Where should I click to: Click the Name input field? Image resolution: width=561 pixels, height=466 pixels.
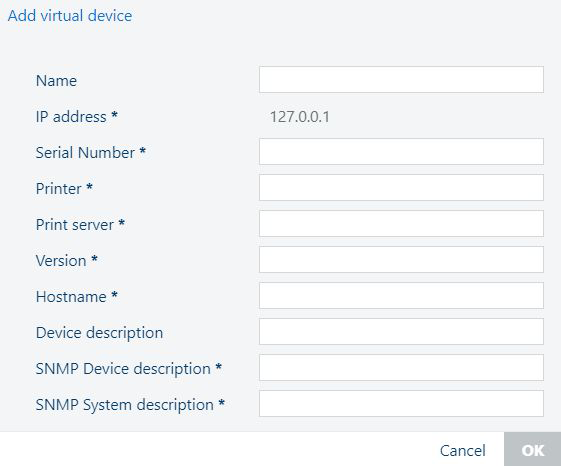coord(401,79)
